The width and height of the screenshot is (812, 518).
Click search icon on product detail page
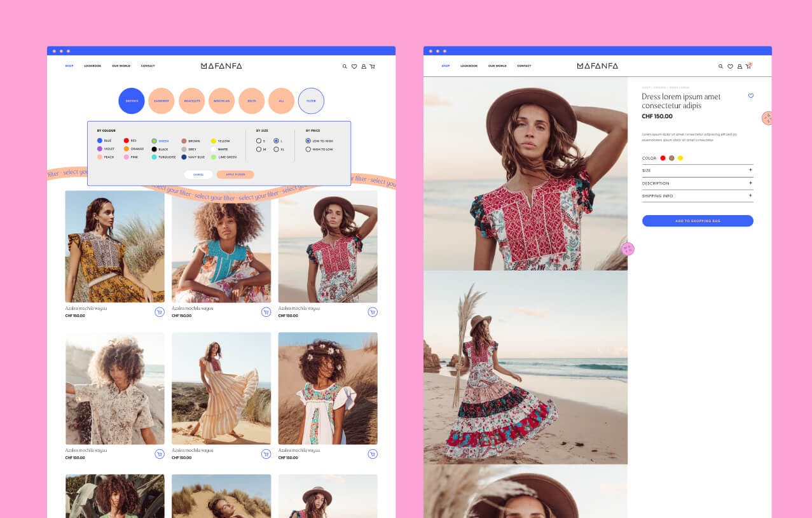(x=720, y=66)
